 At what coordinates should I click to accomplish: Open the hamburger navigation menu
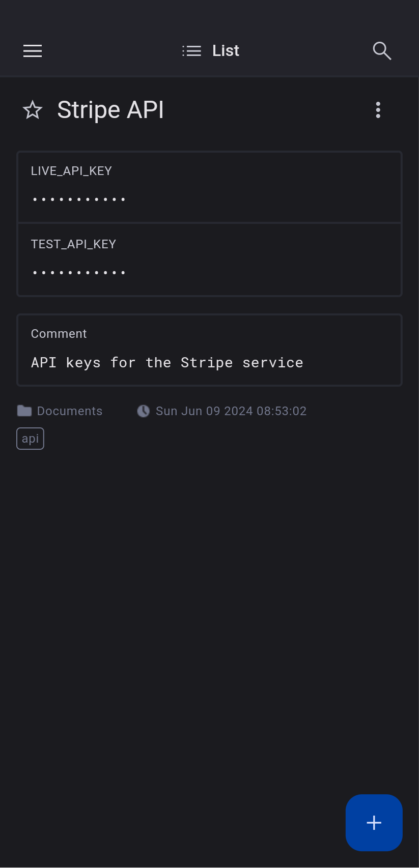(x=33, y=51)
